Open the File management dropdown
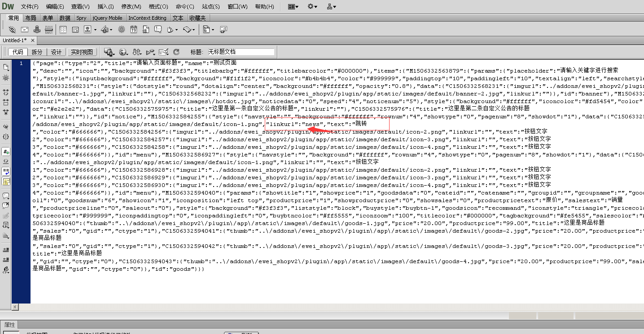 click(x=137, y=52)
